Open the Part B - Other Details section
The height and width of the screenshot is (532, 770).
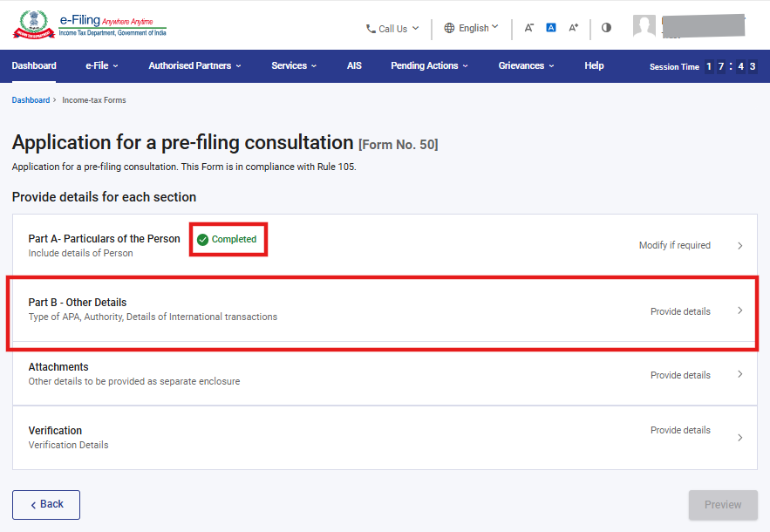point(385,310)
